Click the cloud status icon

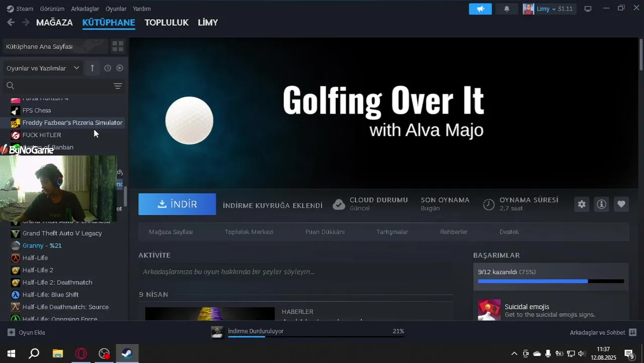[x=339, y=204]
